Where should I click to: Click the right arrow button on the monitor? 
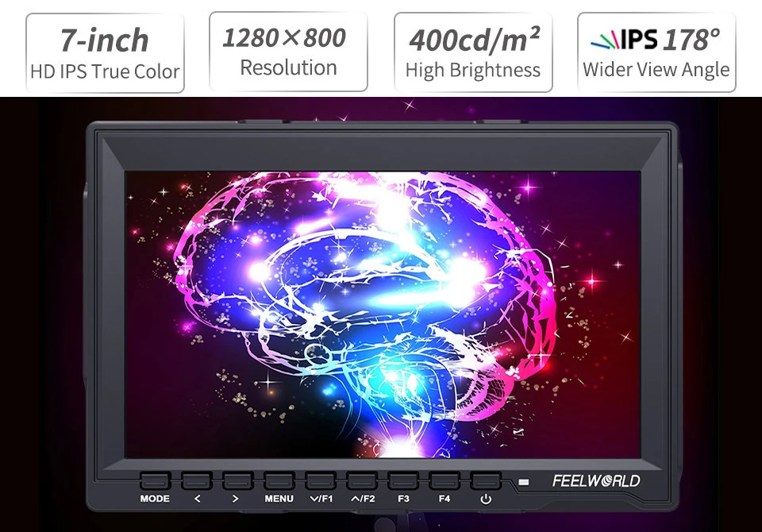(x=237, y=481)
